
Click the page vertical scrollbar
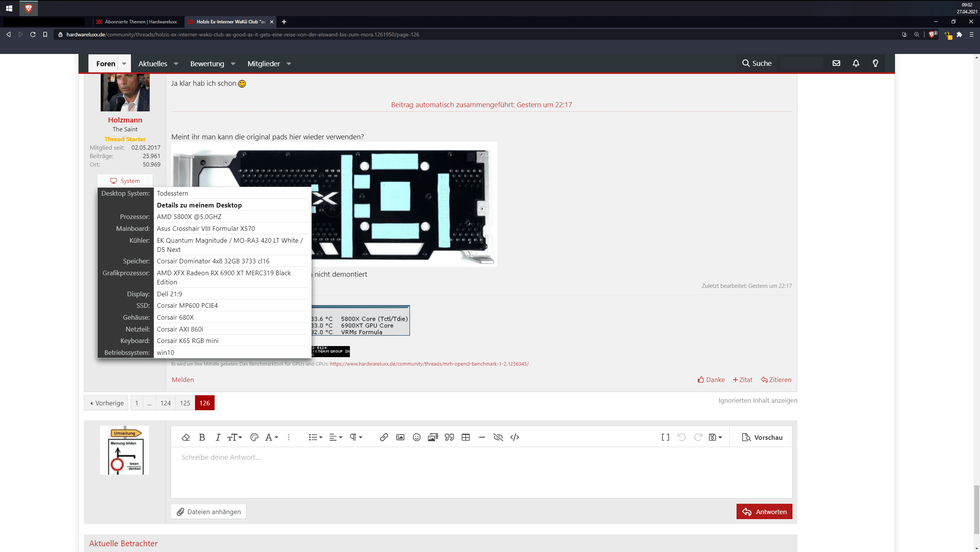tap(977, 509)
